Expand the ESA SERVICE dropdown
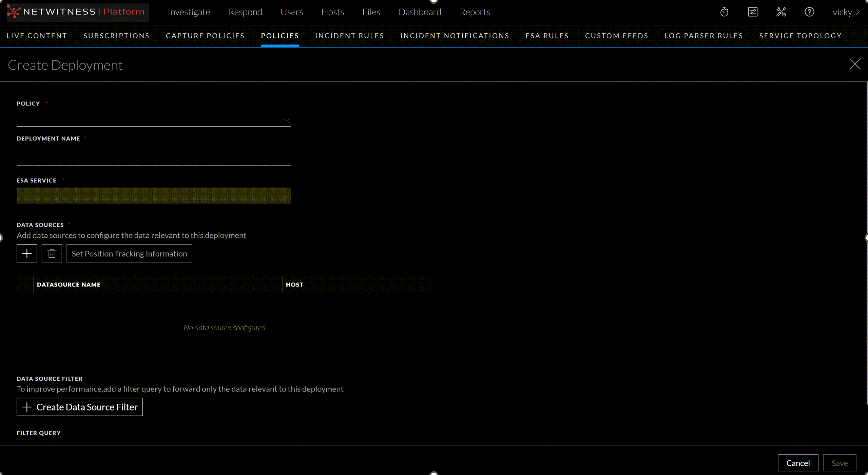This screenshot has height=475, width=868. coord(287,196)
